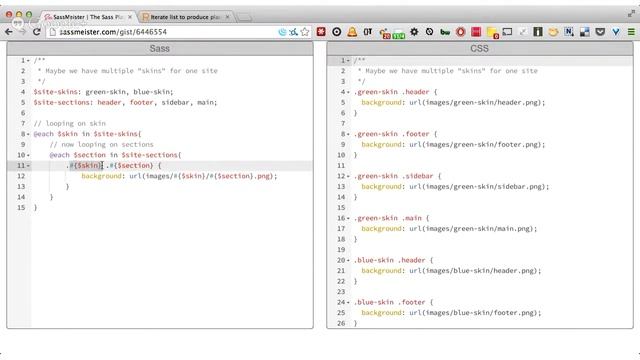This screenshot has height=360, width=640.
Task: Click line number 15 in the Sass gutter
Action: click(x=21, y=207)
